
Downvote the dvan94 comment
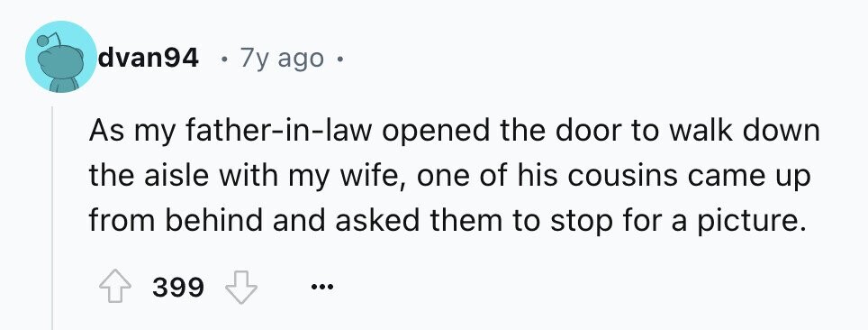point(242,289)
